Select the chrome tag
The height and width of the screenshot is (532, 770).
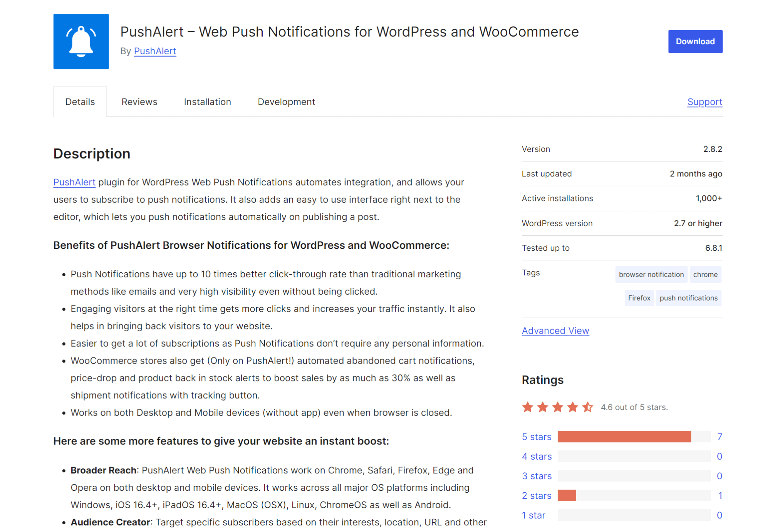tap(705, 274)
